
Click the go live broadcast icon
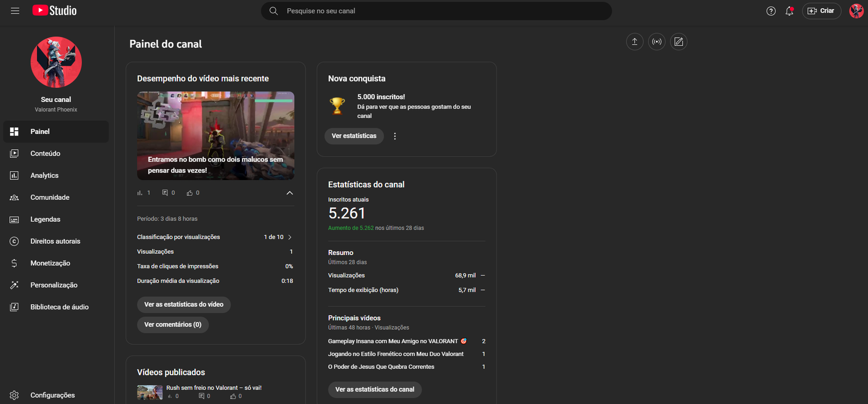coord(657,42)
